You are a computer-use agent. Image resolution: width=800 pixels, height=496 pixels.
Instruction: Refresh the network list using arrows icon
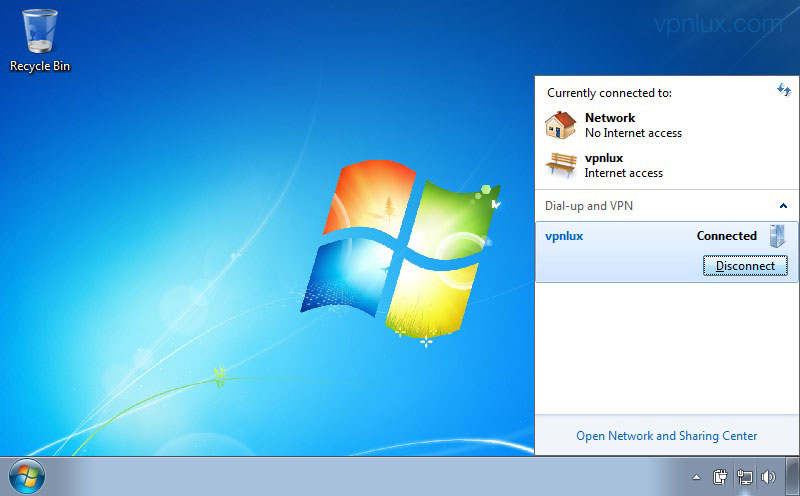pos(784,90)
